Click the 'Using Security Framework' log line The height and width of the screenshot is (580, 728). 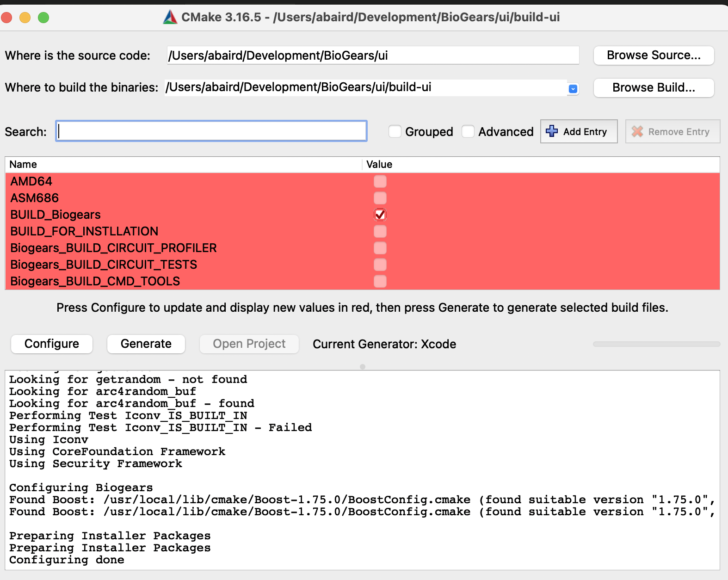click(96, 464)
